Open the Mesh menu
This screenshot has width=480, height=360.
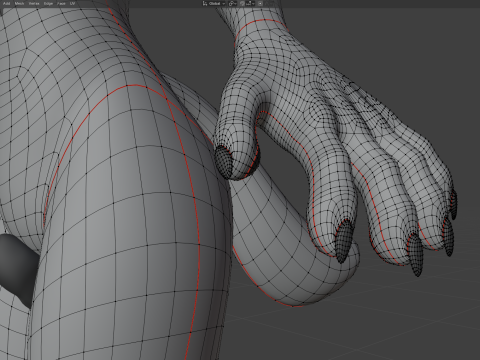(x=19, y=3)
